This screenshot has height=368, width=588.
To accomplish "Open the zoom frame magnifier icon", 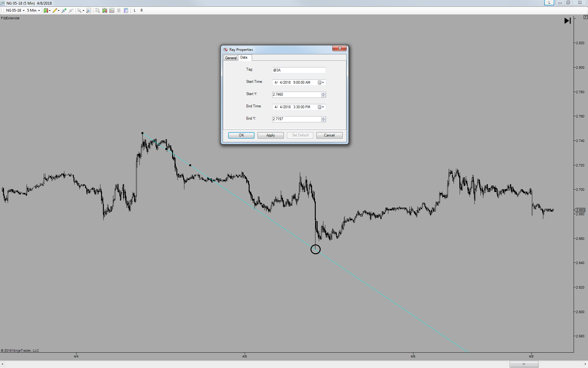I will pyautogui.click(x=89, y=10).
